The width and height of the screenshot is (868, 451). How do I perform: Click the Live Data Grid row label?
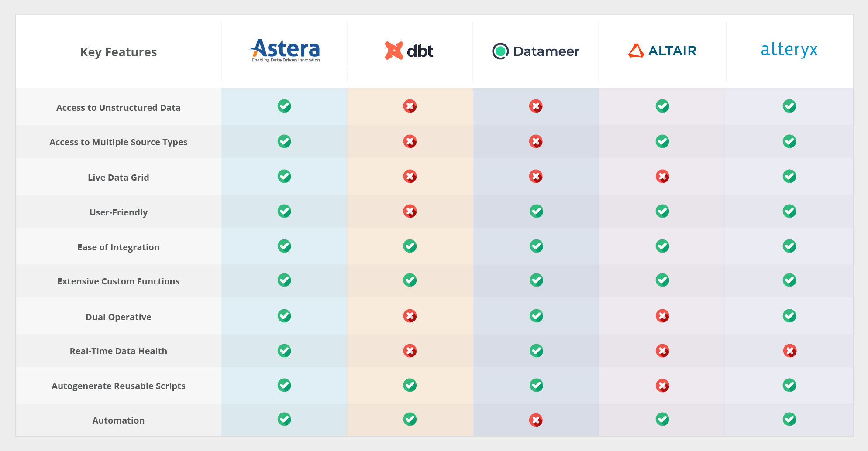point(118,178)
